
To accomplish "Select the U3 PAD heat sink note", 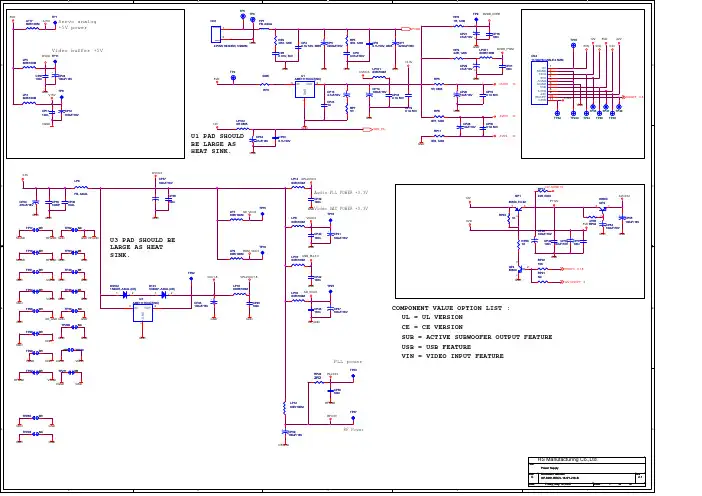I will pyautogui.click(x=143, y=247).
